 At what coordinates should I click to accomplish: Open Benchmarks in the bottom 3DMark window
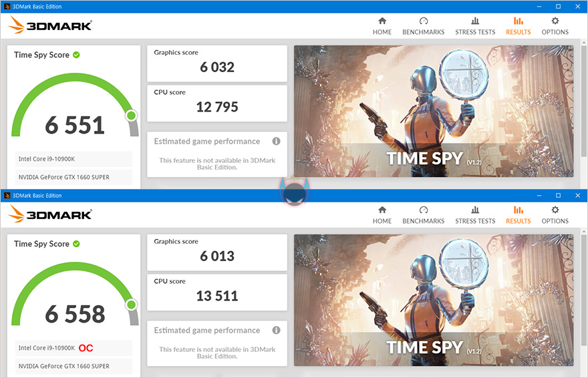point(424,215)
